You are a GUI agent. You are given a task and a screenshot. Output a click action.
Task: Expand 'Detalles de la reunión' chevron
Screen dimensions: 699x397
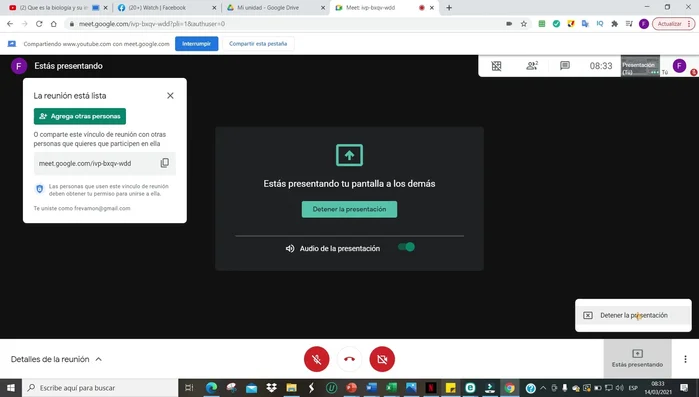coord(99,359)
